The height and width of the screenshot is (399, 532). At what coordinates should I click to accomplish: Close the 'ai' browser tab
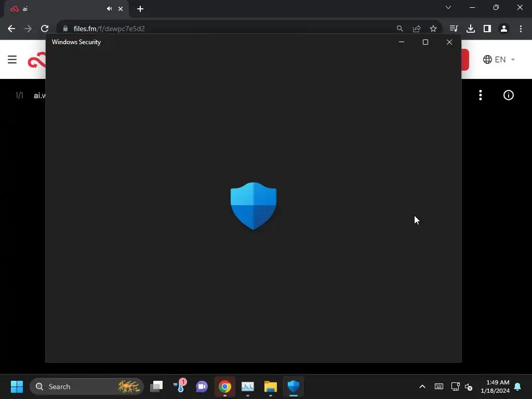click(x=121, y=9)
